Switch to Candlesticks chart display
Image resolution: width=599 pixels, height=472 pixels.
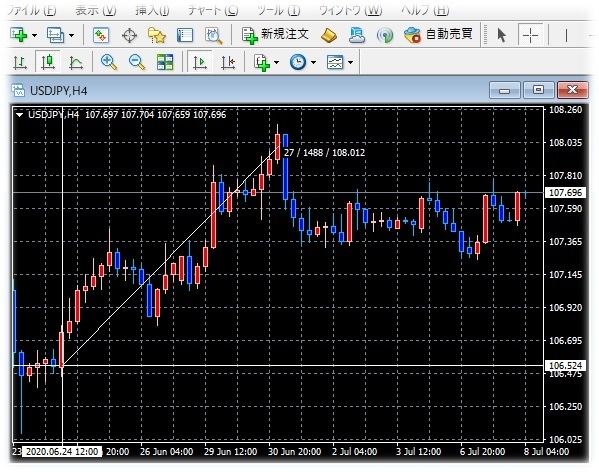click(48, 62)
